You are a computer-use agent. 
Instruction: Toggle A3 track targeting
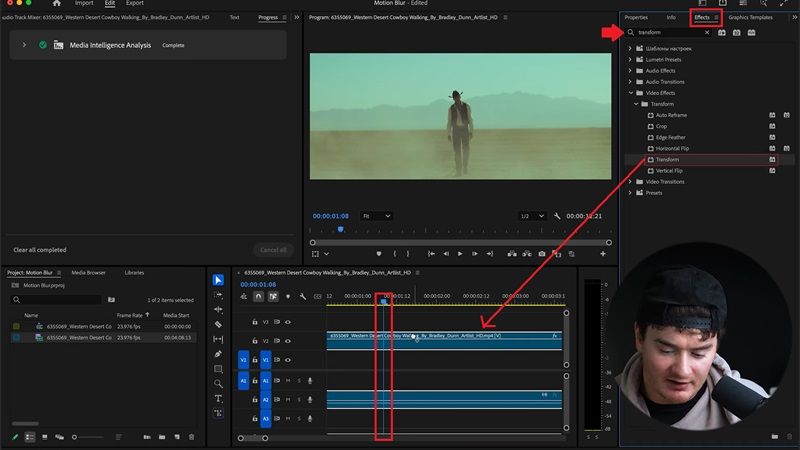tap(265, 418)
